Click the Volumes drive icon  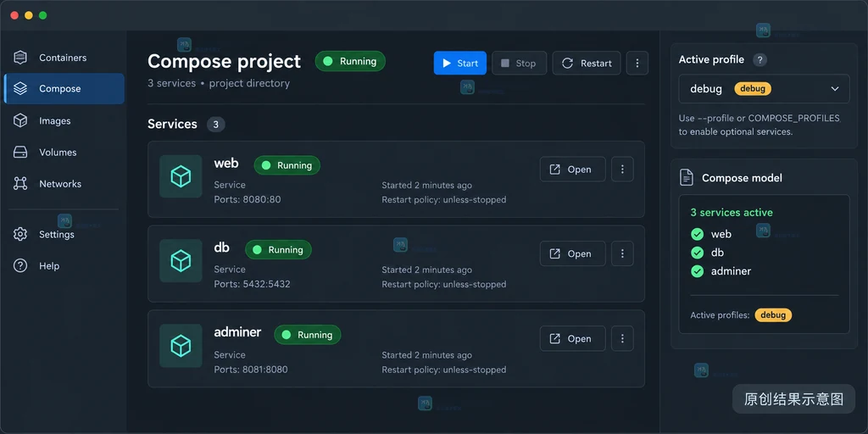click(x=20, y=153)
